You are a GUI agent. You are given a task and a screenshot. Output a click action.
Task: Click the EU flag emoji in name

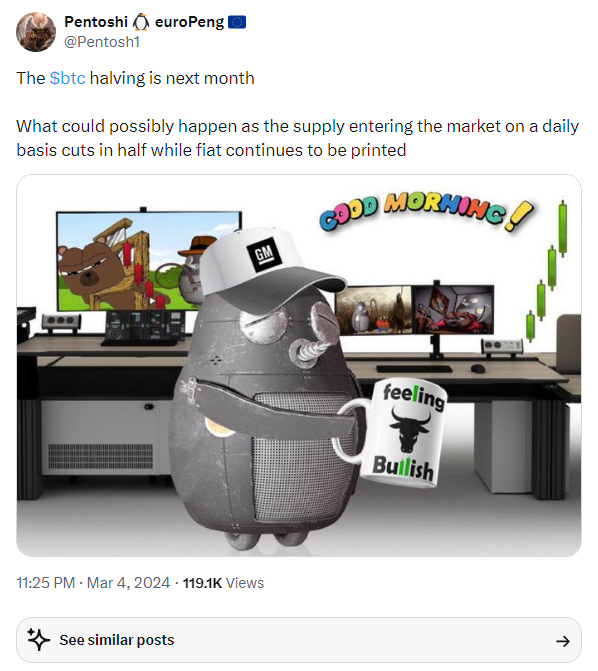237,22
